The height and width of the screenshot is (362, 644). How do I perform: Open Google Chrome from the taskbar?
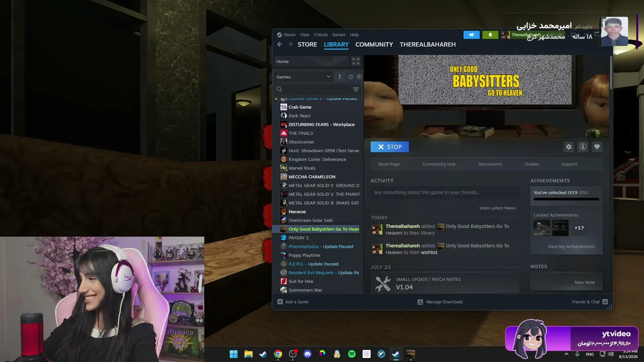[x=278, y=354]
